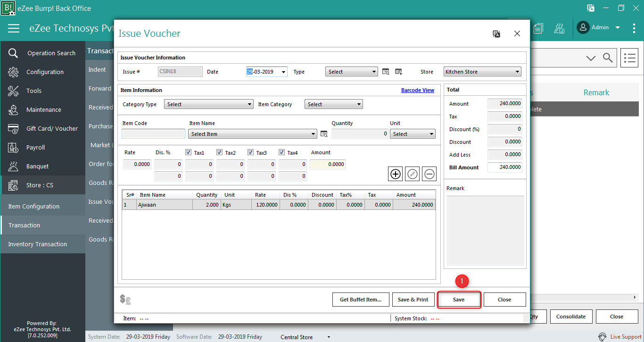Click the currency symbol icon at the dialog's lower left
Screen dimensions: 644x342
(x=125, y=299)
